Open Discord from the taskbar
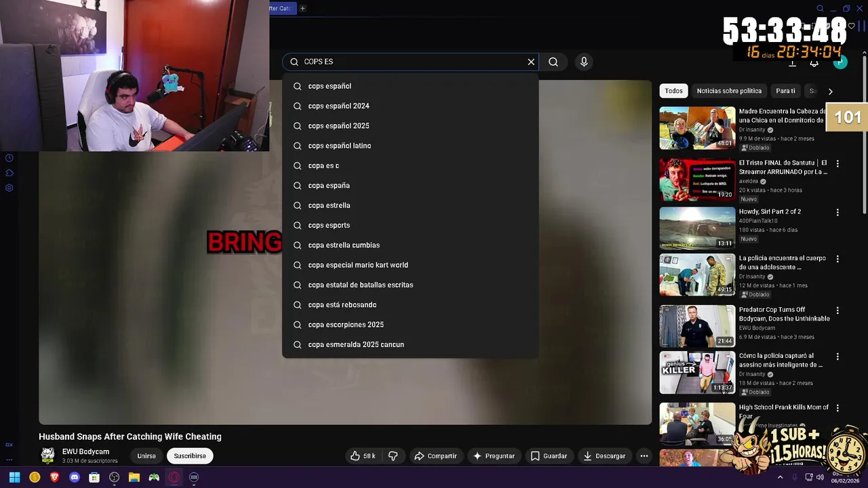The image size is (868, 488). tap(75, 477)
